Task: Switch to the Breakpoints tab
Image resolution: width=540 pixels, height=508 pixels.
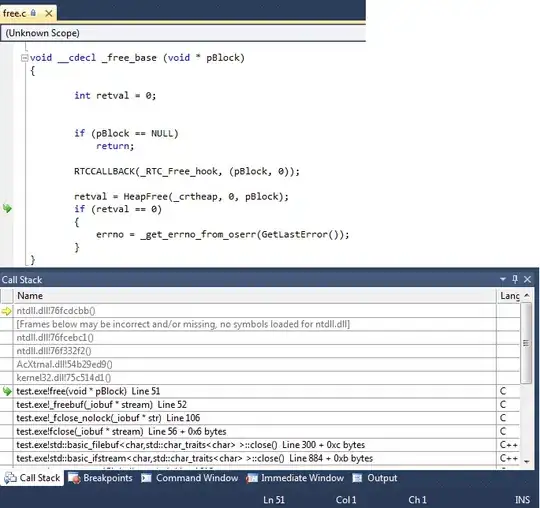Action: coord(100,478)
